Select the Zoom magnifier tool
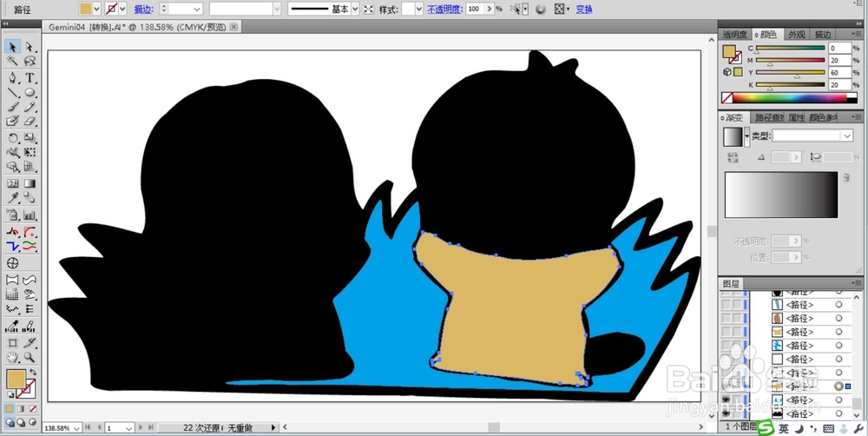Screen dimensions: 868x436 30,357
